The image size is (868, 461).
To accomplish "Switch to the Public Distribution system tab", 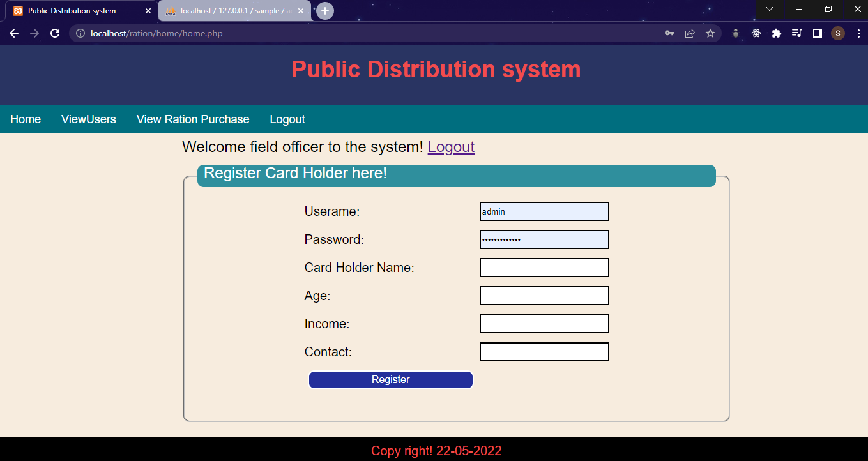I will (x=82, y=11).
